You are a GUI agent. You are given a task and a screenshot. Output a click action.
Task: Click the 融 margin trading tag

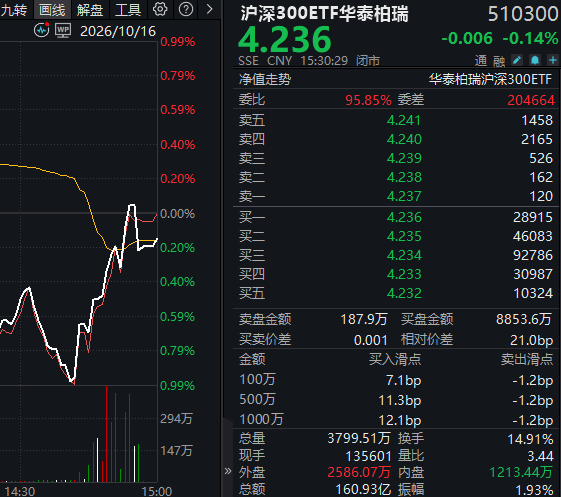click(x=499, y=61)
